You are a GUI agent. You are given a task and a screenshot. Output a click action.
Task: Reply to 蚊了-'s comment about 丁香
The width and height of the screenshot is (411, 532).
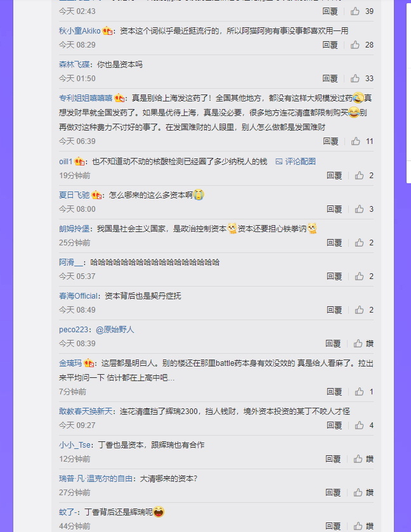[x=332, y=526]
